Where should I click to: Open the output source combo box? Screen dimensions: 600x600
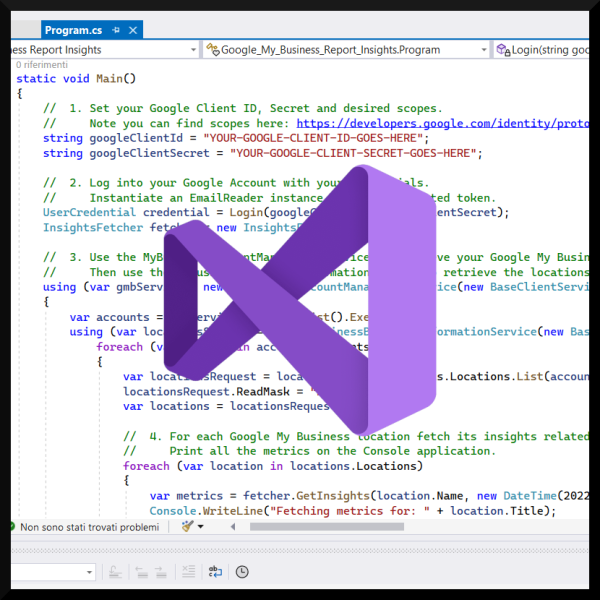pos(54,572)
